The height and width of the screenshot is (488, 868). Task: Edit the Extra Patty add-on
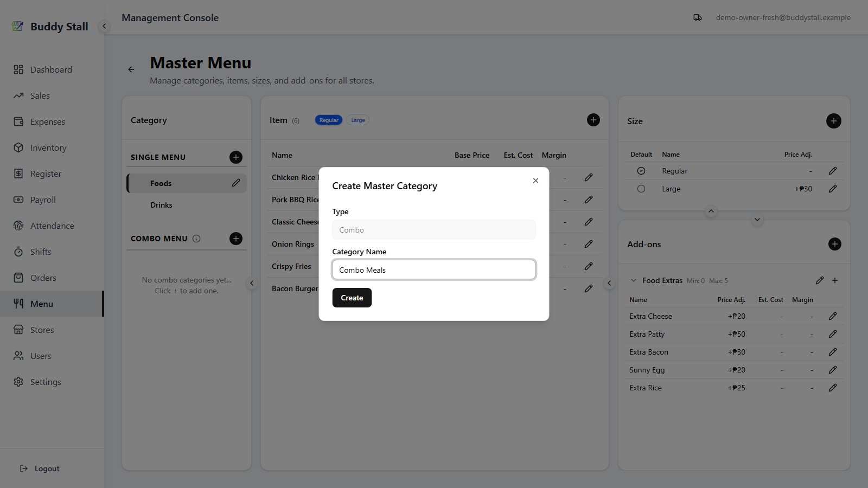[833, 334]
